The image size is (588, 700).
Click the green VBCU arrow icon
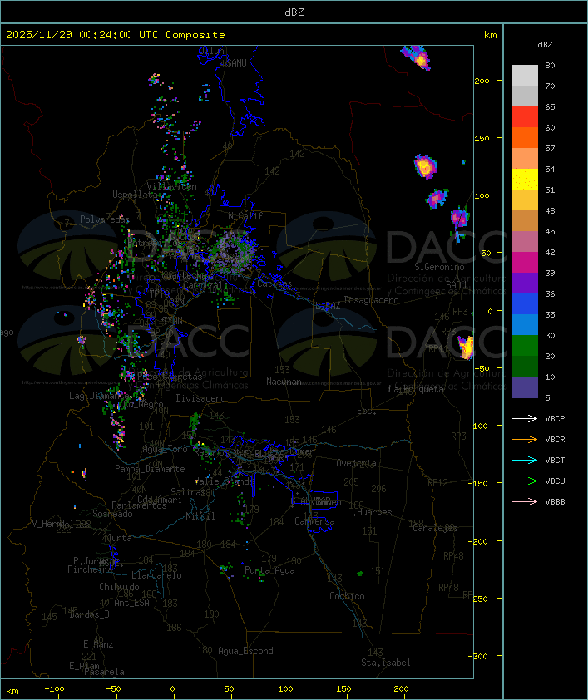[x=525, y=481]
